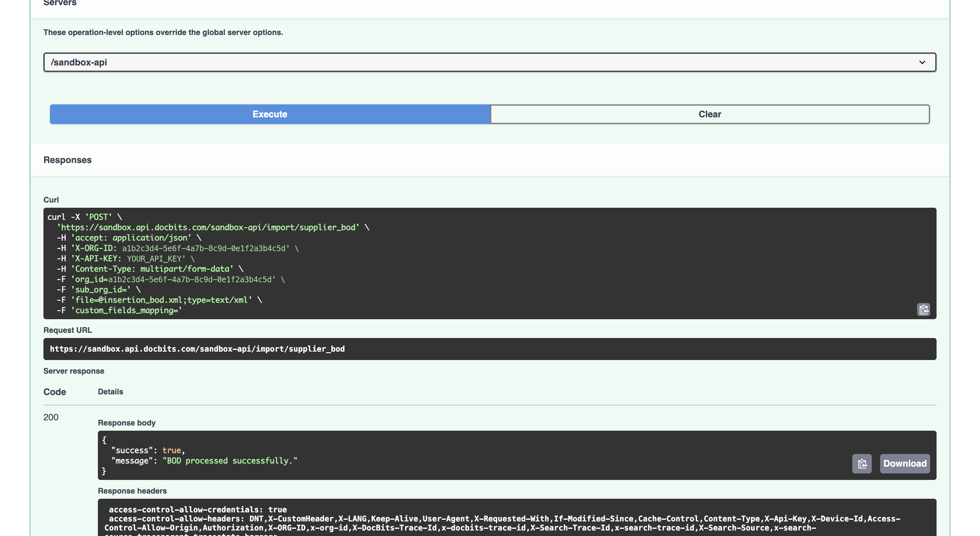Click the 'accept: application/json' curl line
The image size is (980, 536).
pyautogui.click(x=129, y=238)
